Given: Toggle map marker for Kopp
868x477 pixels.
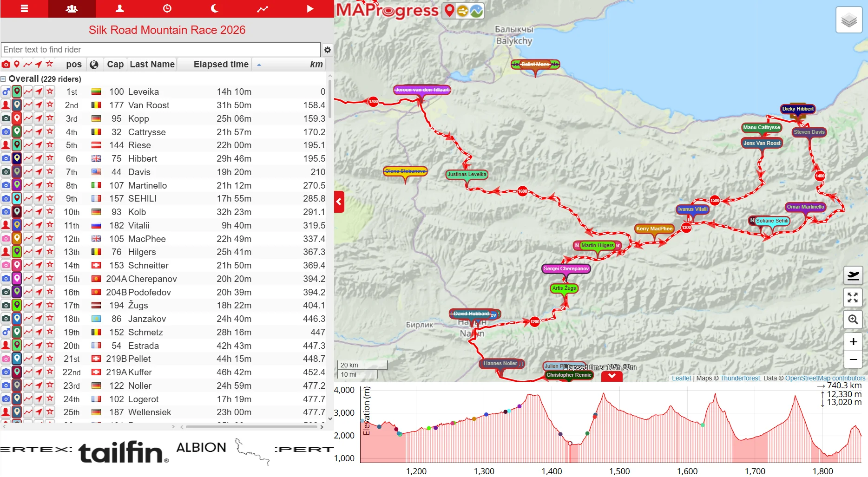Looking at the screenshot, I should (x=17, y=118).
